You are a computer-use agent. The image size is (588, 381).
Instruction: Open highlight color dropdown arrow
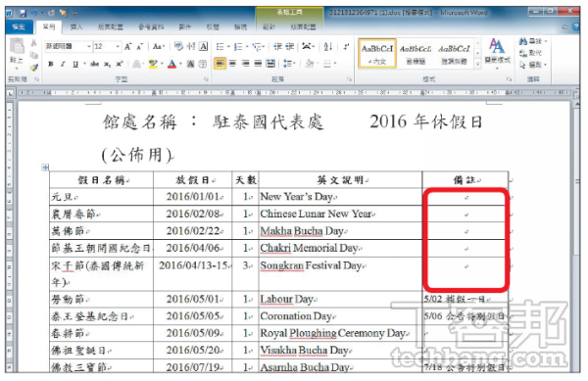tap(162, 64)
